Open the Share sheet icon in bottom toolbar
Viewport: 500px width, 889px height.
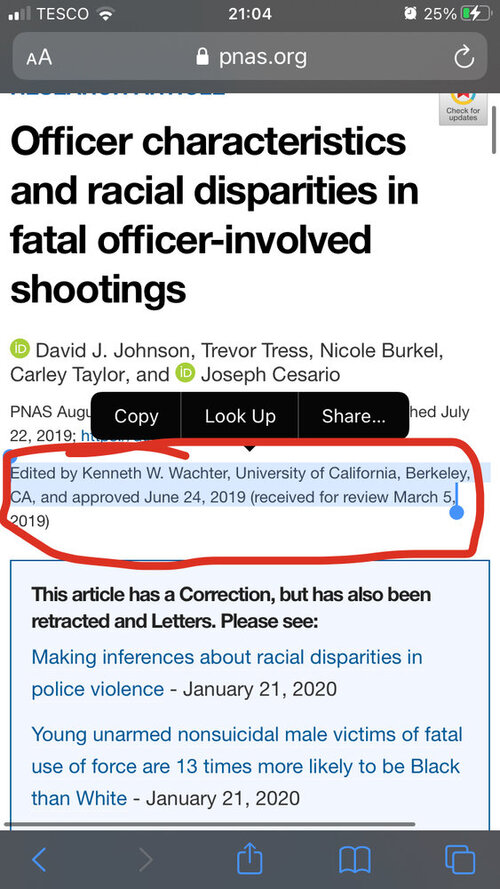pyautogui.click(x=249, y=857)
